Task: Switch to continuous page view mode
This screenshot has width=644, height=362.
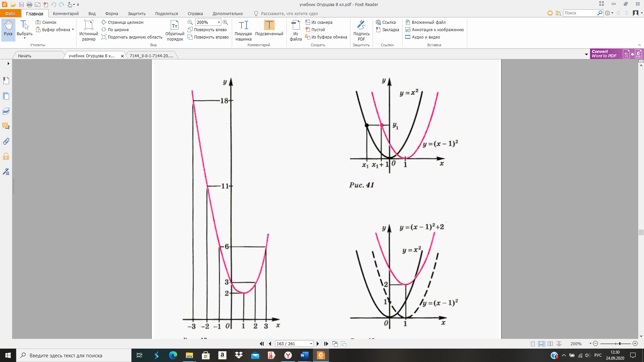Action: (541, 344)
